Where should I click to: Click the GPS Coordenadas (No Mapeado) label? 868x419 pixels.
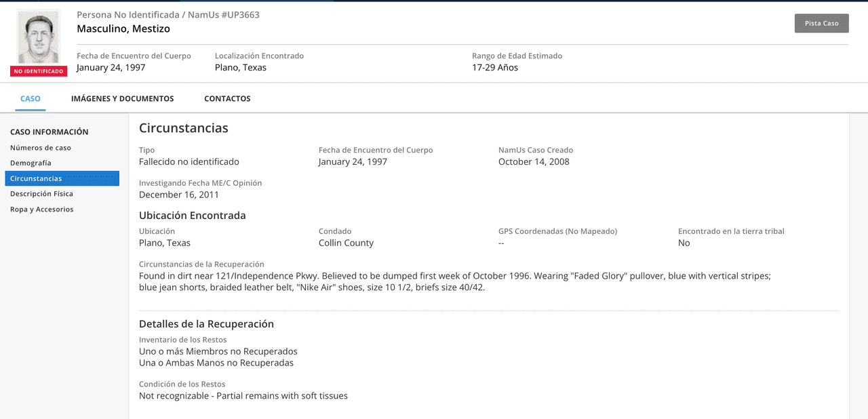pyautogui.click(x=557, y=231)
